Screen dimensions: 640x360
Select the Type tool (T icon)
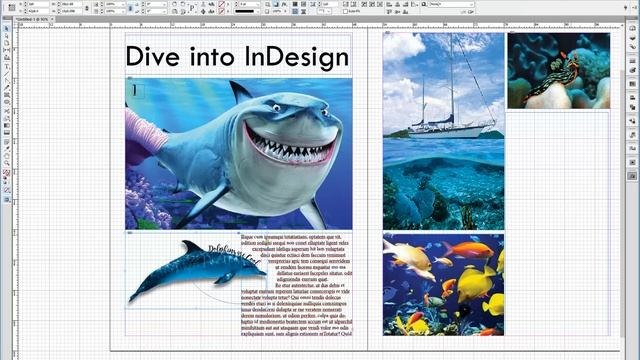click(7, 67)
